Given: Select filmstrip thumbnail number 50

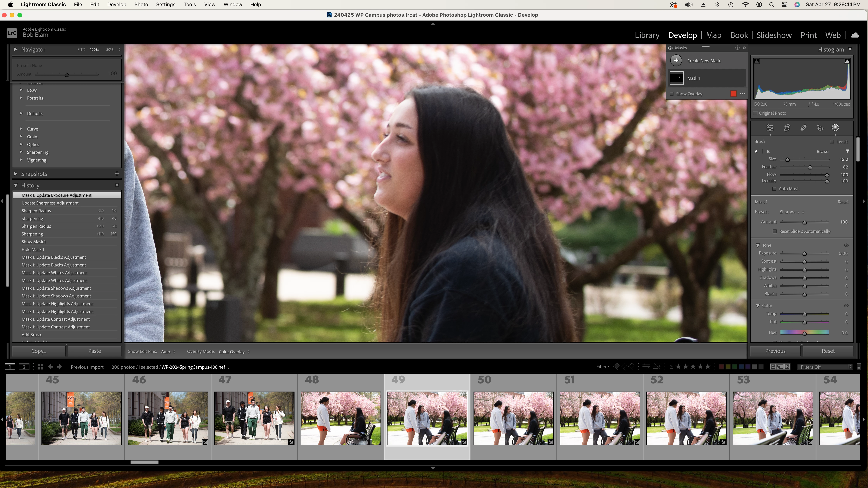Looking at the screenshot, I should 513,418.
